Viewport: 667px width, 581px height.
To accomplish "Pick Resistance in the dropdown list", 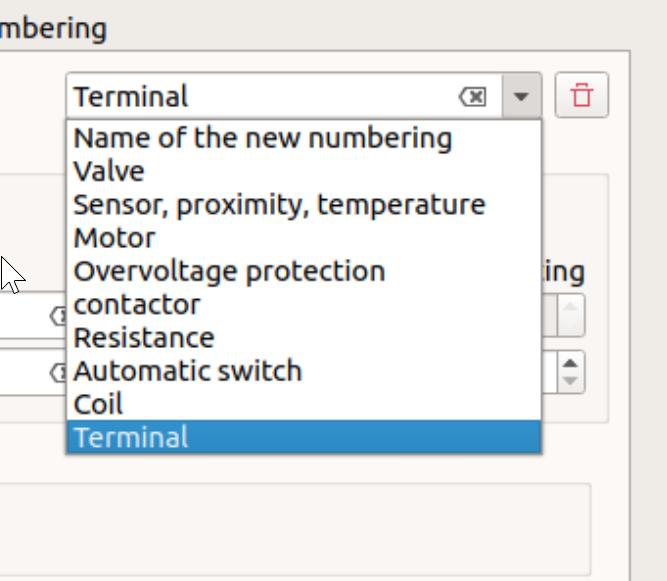I will 144,337.
